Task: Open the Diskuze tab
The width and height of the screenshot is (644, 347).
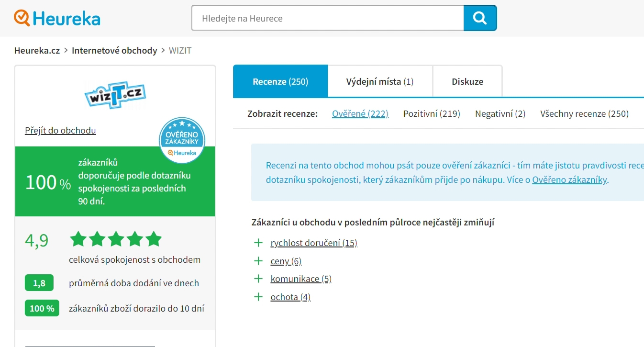Action: click(467, 81)
